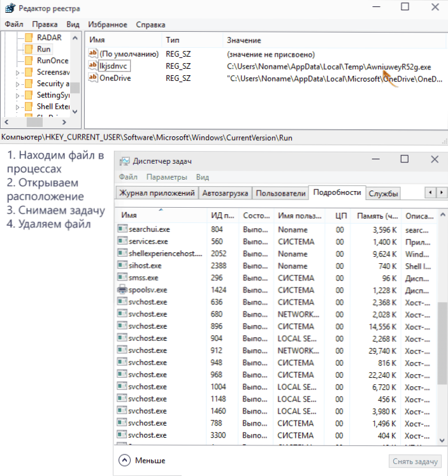Select the searchui.exe process icon

(122, 229)
